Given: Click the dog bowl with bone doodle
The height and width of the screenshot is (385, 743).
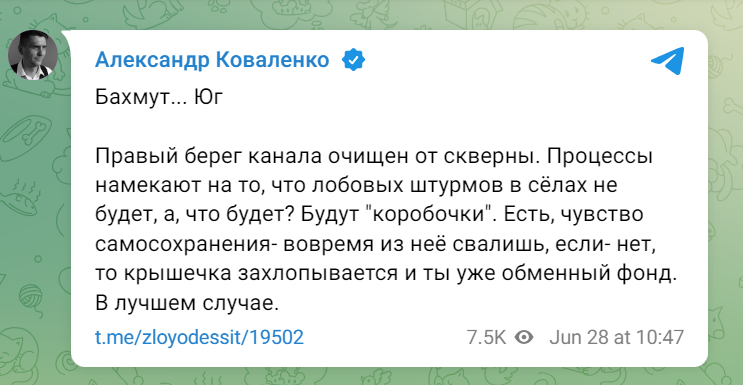Looking at the screenshot, I should click(24, 136).
